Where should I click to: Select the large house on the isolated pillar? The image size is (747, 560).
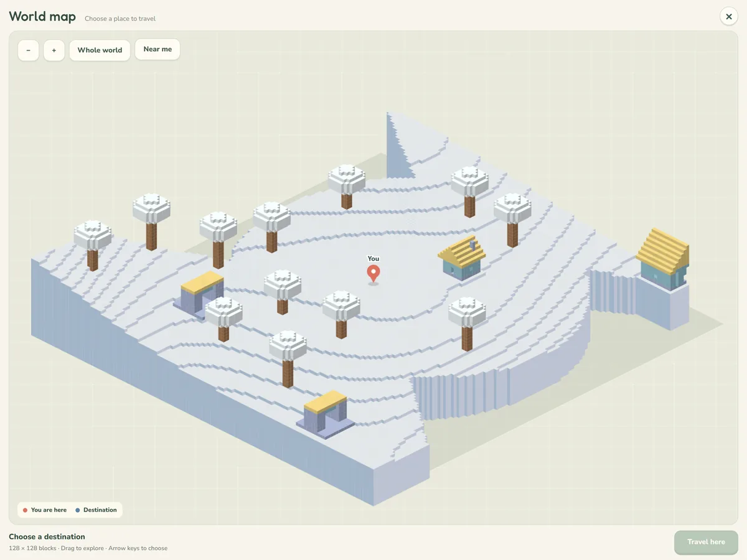[664, 259]
